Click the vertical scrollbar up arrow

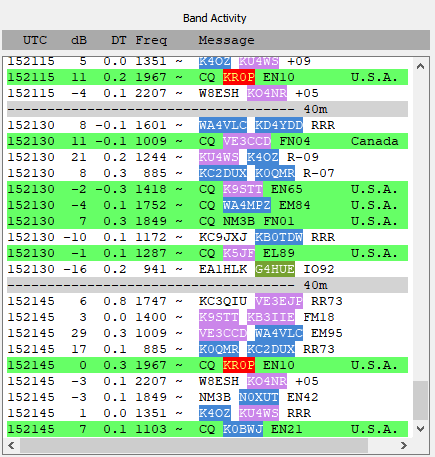420,66
